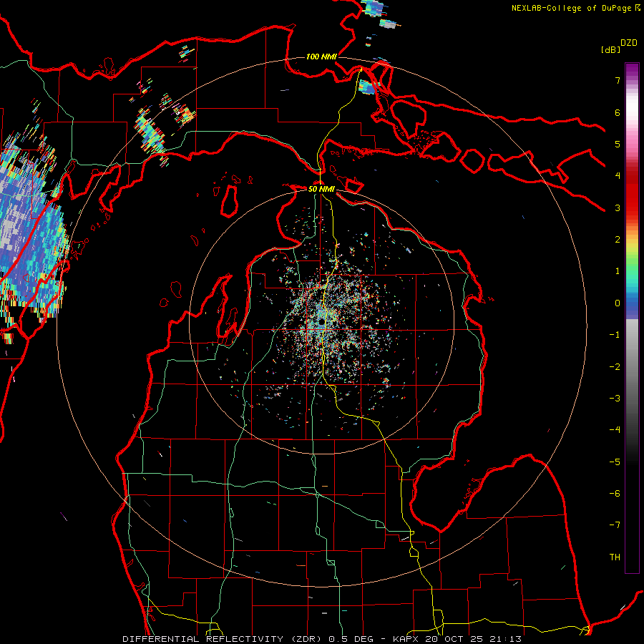Image resolution: width=644 pixels, height=644 pixels.
Task: Click the black radar site dot at center
Action: (321, 321)
